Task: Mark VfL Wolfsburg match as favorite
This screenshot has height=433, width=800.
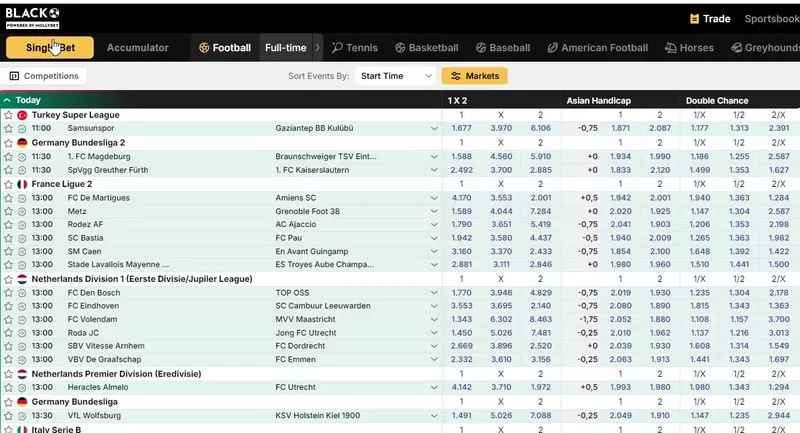Action: click(x=8, y=415)
